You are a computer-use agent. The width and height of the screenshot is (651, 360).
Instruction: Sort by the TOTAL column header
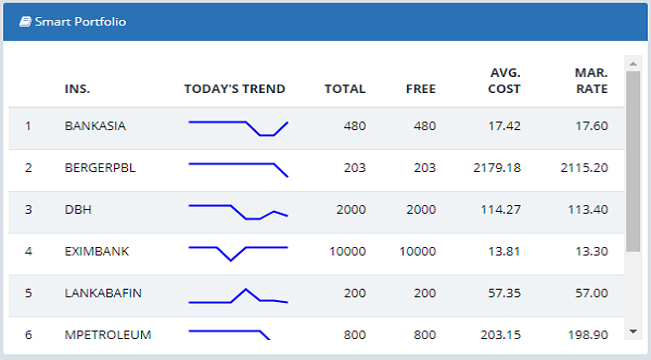click(x=345, y=89)
